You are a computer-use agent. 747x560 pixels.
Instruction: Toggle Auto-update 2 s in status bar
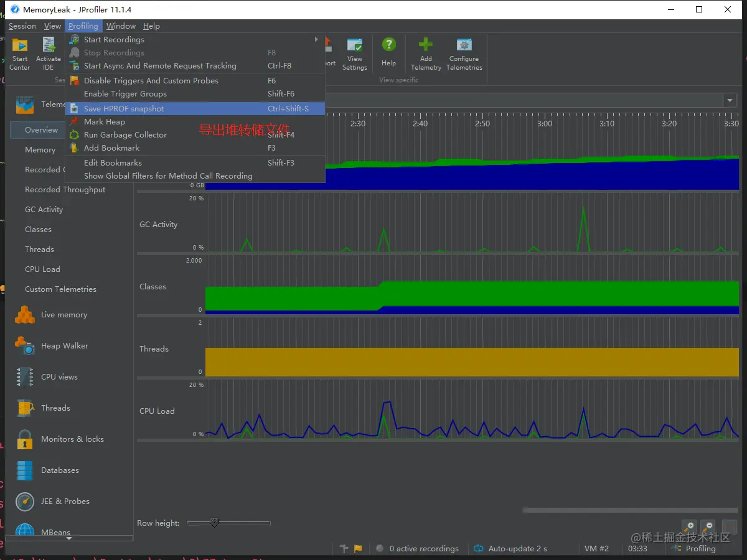[x=510, y=549]
